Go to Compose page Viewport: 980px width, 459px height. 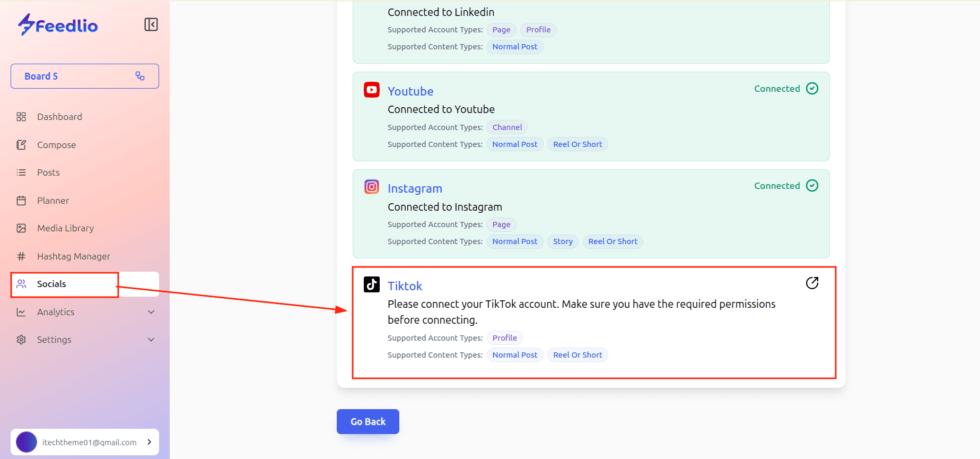[56, 145]
